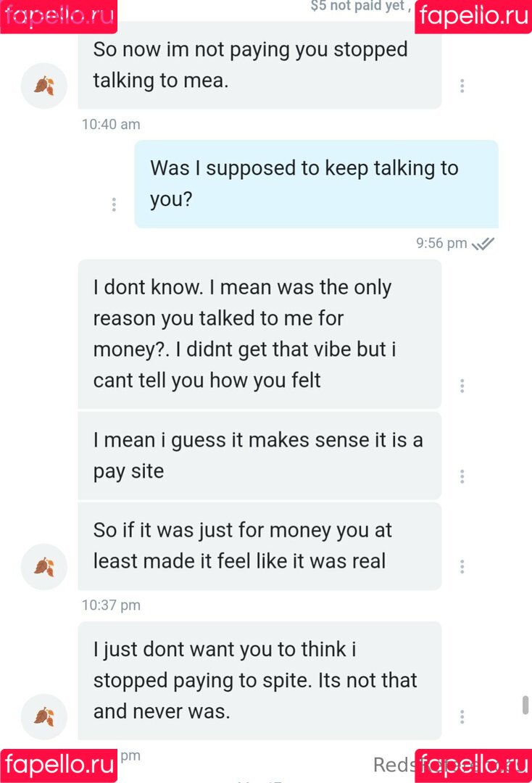Open options menu for "stopped talking to mea" message
Screen dimensions: 532x783
pyautogui.click(x=462, y=86)
